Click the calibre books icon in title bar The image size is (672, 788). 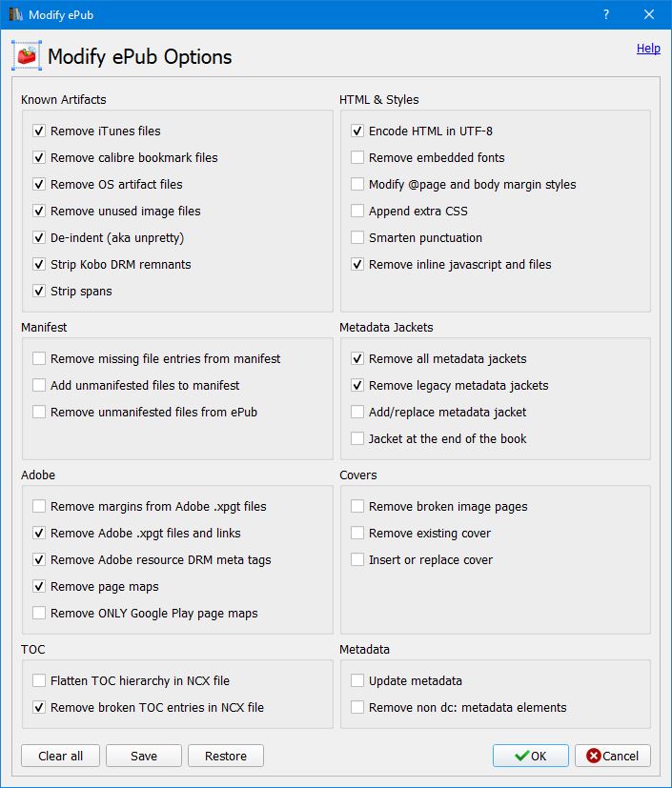click(x=14, y=14)
